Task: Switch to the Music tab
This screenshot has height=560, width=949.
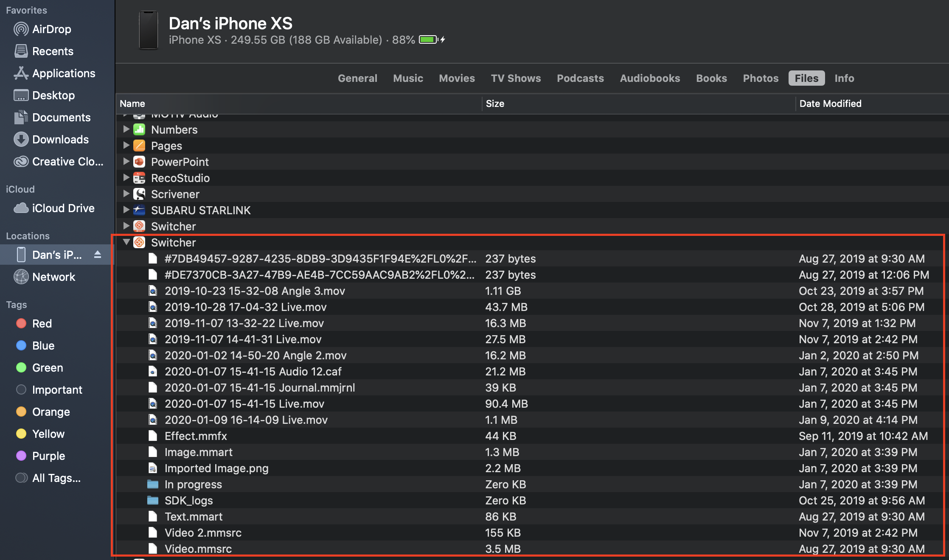Action: coord(408,78)
